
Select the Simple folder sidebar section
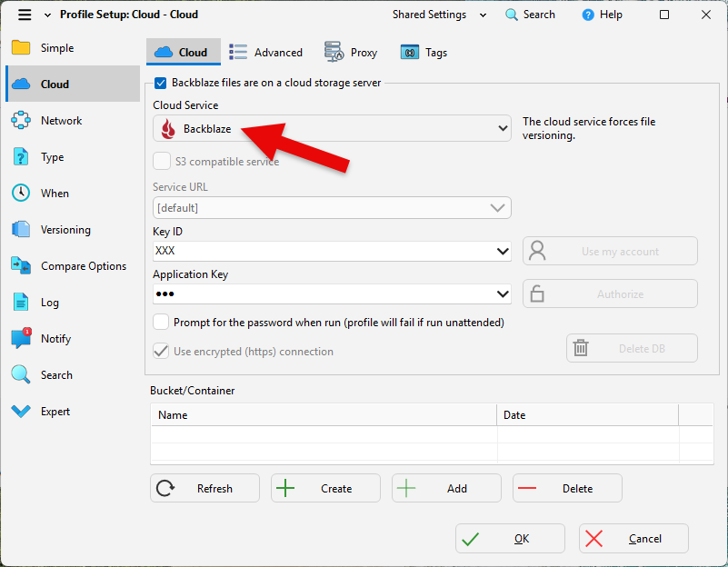73,48
